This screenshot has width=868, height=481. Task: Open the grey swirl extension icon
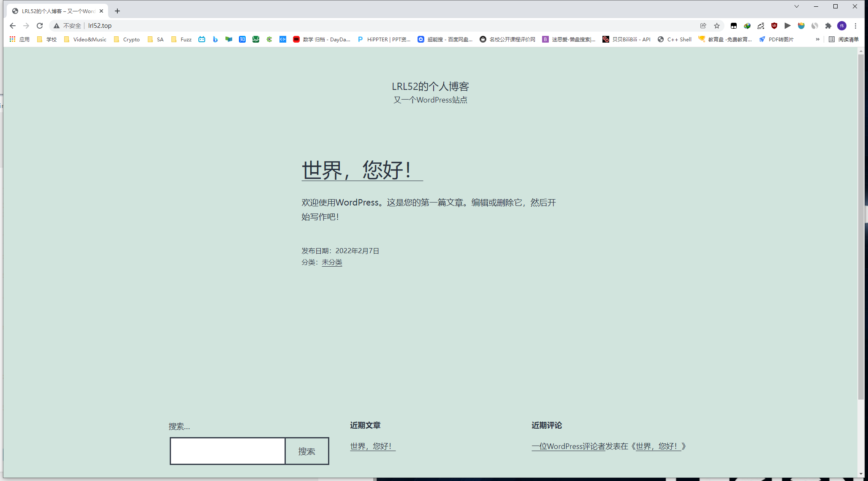(815, 26)
